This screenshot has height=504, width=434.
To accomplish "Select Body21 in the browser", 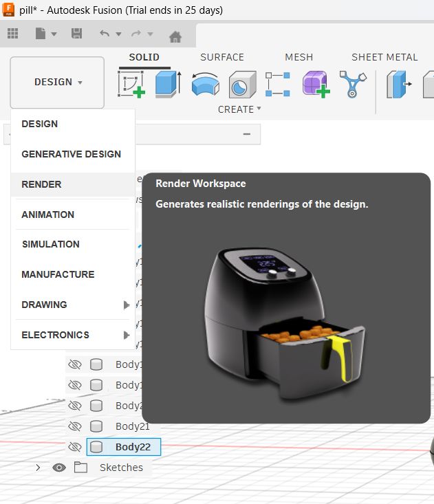I will point(133,426).
